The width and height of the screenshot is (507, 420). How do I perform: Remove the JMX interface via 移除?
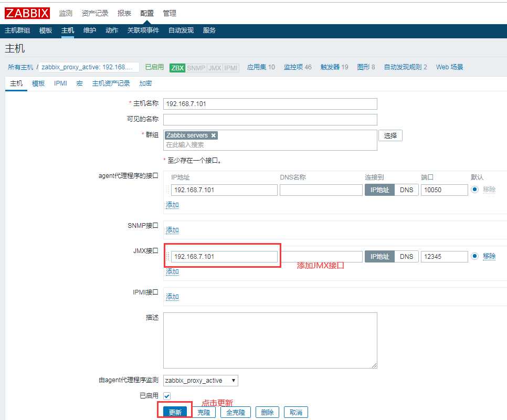(489, 256)
